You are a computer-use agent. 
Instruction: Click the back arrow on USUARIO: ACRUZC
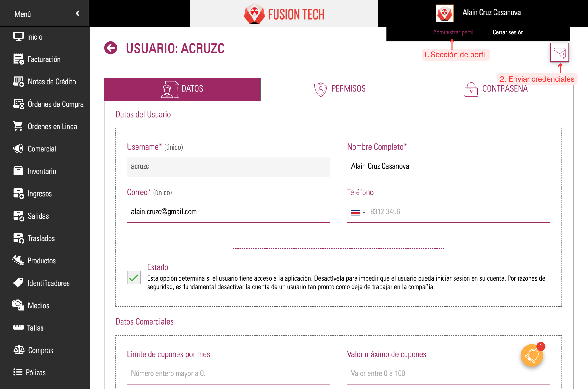[110, 48]
